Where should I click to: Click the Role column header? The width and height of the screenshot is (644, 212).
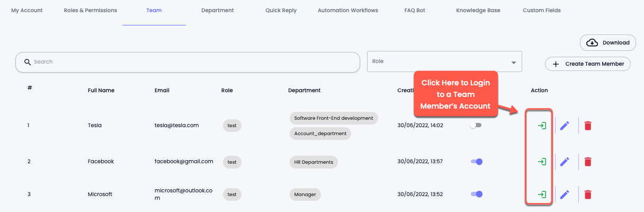point(227,91)
